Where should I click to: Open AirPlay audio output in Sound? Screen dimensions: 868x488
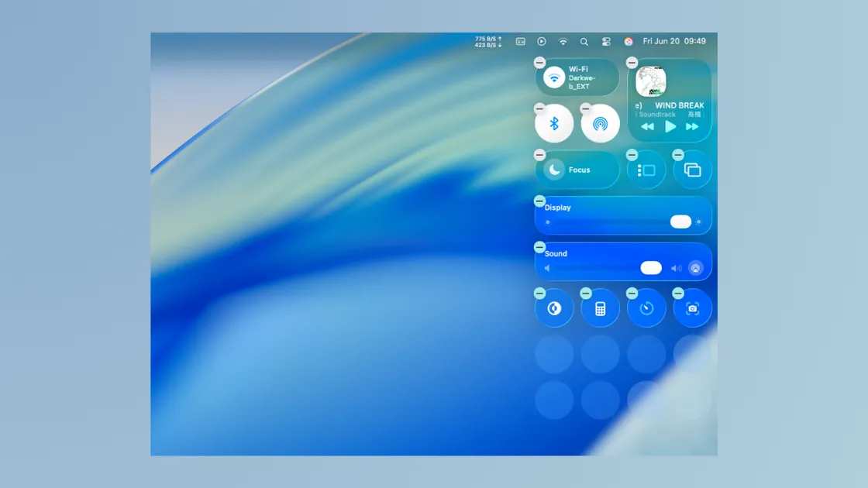coord(695,268)
